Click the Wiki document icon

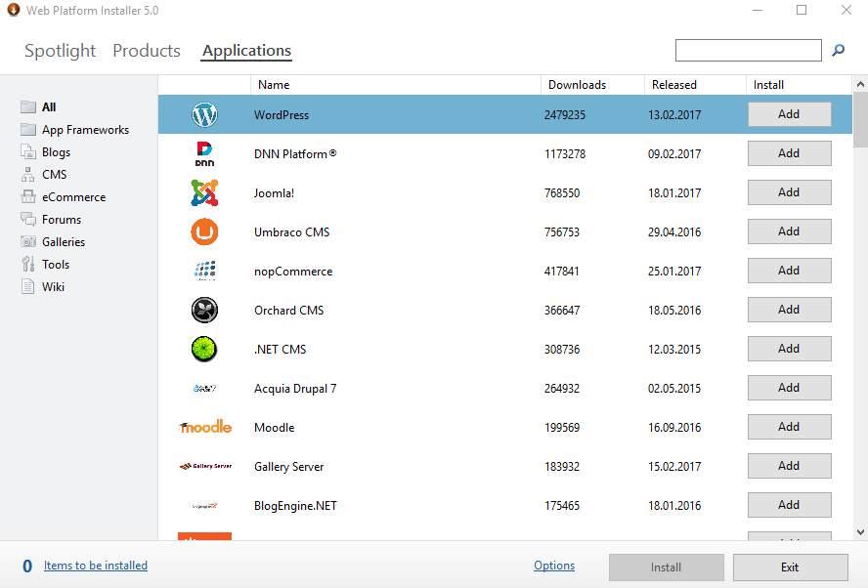coord(27,286)
